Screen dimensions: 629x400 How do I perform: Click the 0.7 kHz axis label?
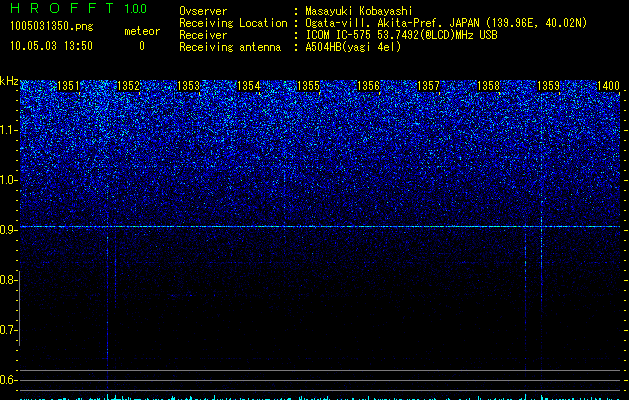(x=8, y=330)
